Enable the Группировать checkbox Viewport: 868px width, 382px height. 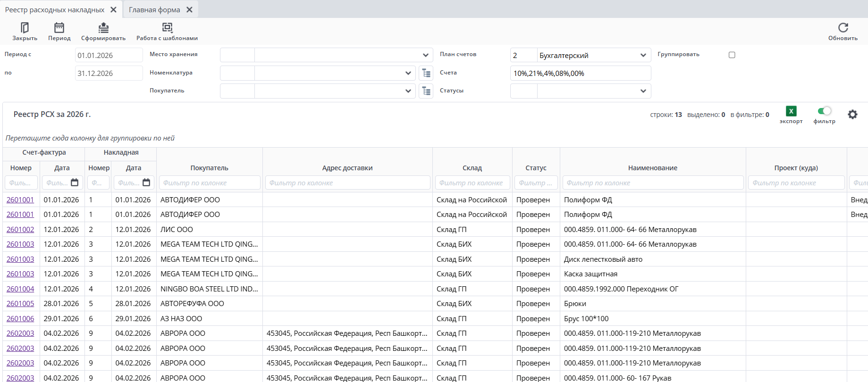pos(732,55)
